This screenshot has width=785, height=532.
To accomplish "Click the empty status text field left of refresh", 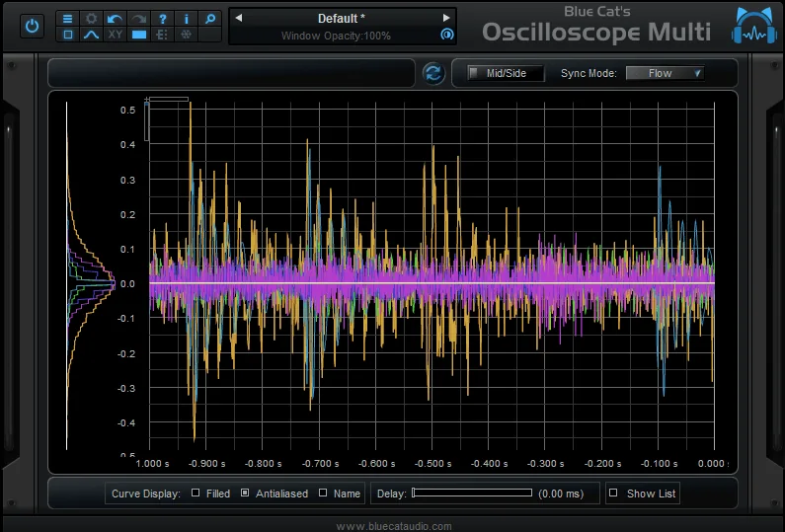I will point(231,73).
